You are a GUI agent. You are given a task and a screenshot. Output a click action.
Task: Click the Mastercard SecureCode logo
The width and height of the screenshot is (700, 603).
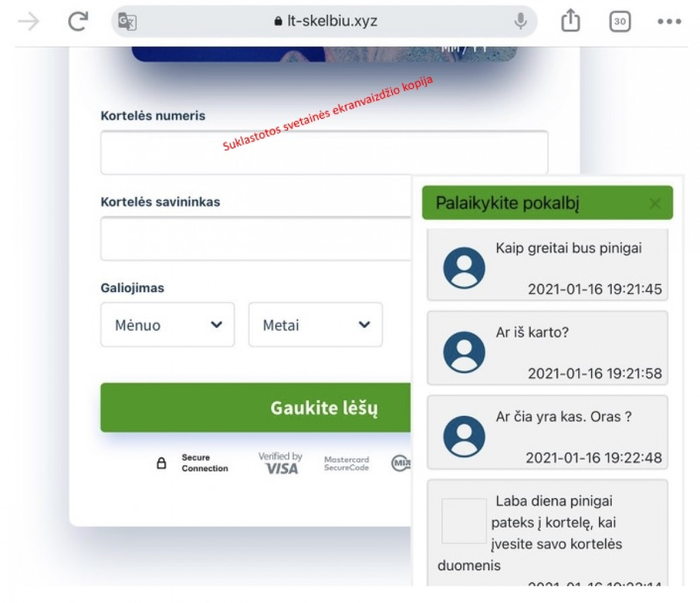tap(346, 464)
